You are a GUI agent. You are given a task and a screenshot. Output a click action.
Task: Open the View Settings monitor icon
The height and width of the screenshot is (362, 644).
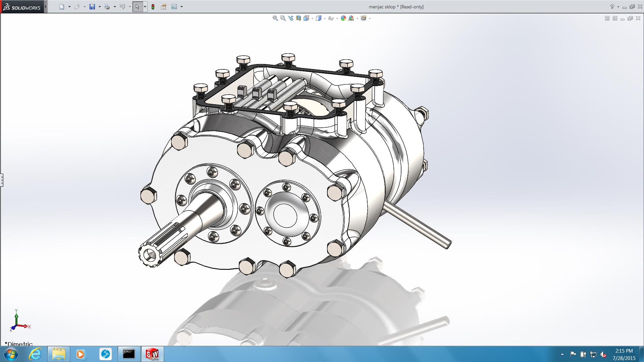tap(364, 18)
